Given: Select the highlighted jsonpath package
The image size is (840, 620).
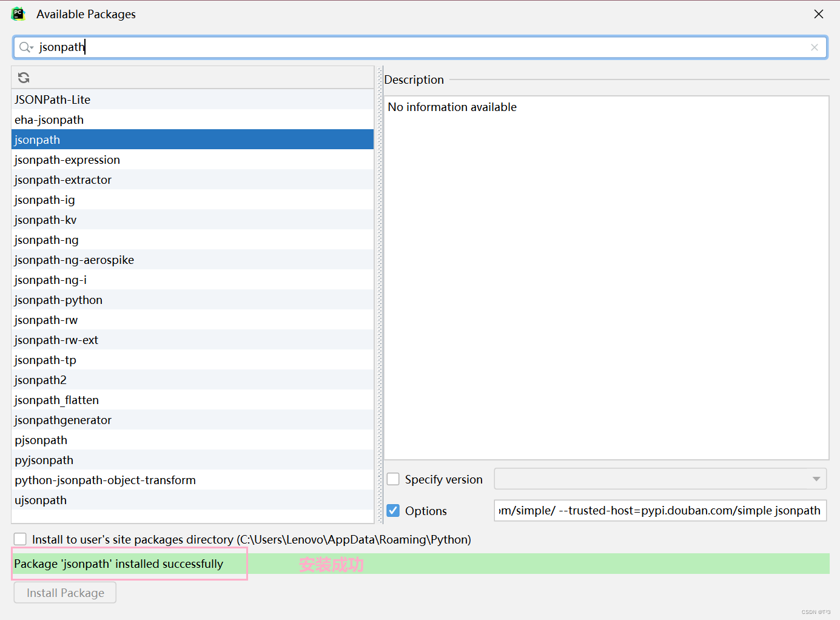Looking at the screenshot, I should click(x=192, y=140).
